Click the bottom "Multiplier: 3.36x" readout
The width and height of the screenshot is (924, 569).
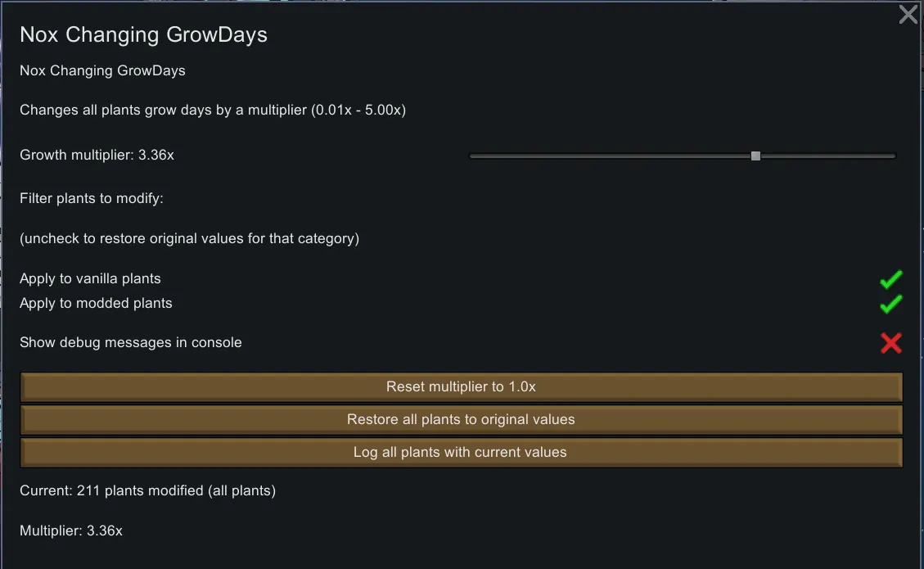(x=71, y=531)
